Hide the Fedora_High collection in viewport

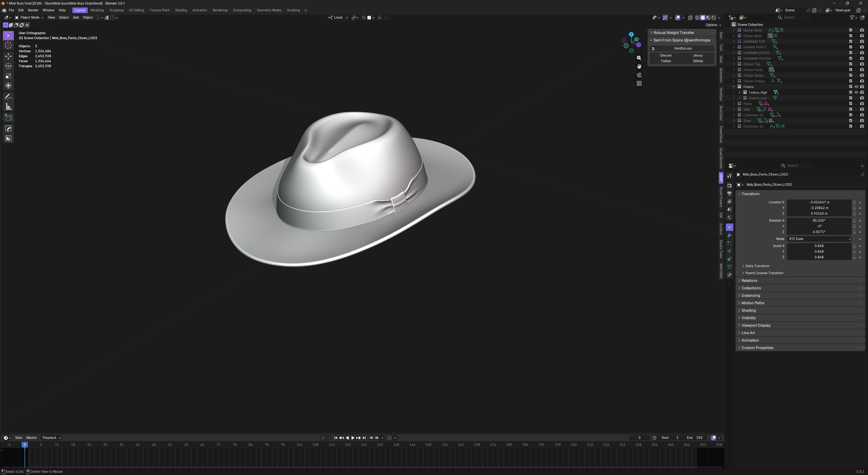point(856,92)
